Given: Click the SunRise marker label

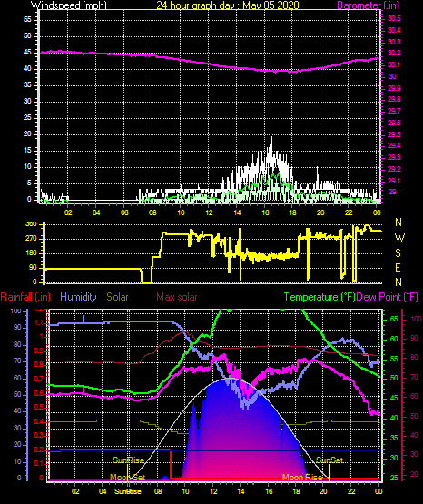Looking at the screenshot, I should pyautogui.click(x=128, y=460).
